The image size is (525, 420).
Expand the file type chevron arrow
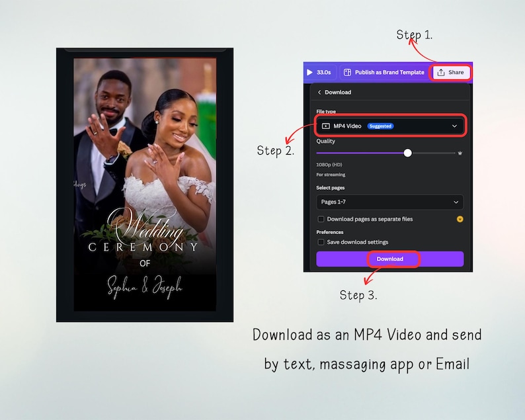(x=454, y=126)
